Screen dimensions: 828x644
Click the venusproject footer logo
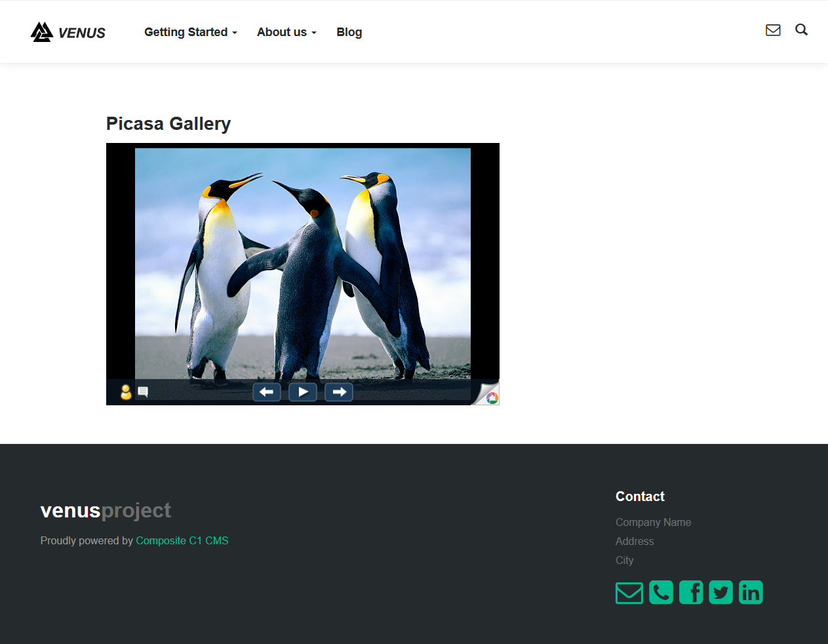coord(106,510)
